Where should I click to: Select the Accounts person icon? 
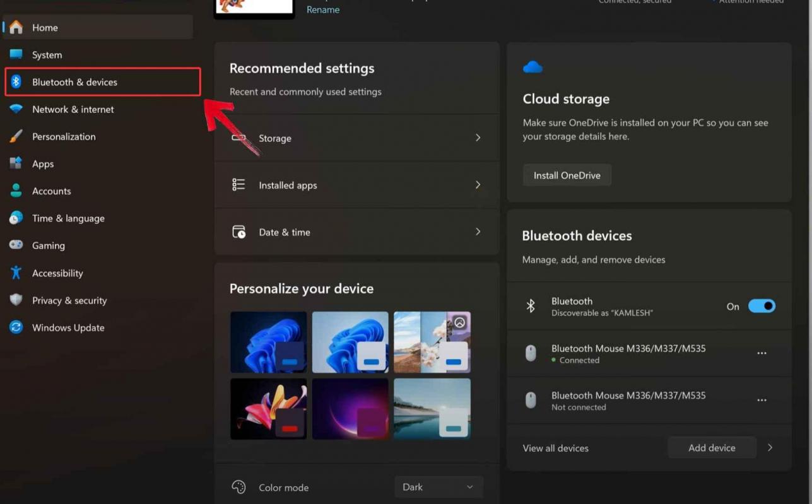(15, 190)
